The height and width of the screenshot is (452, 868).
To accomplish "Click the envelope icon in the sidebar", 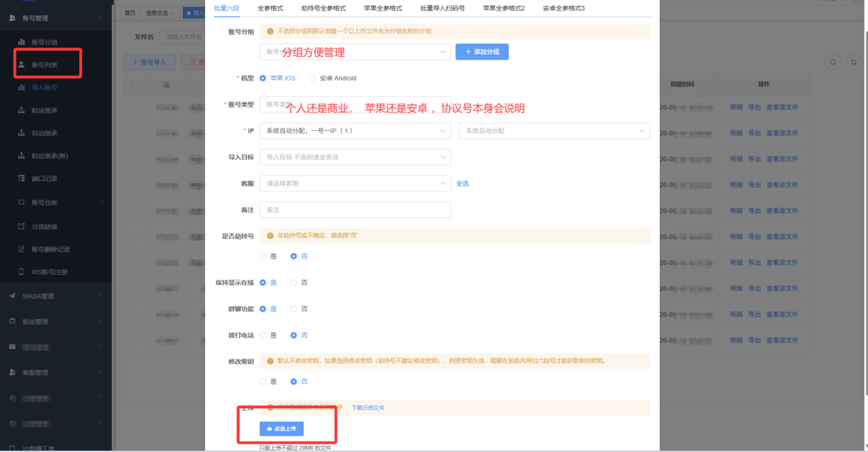I will point(12,347).
